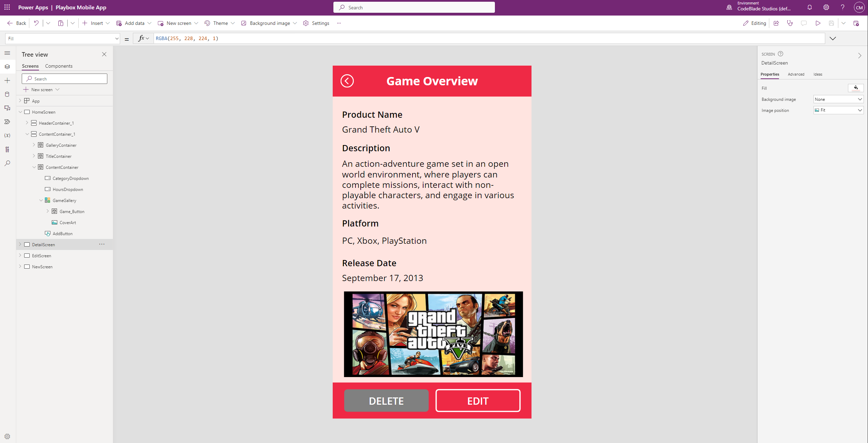Open the Comments icon in toolbar
The width and height of the screenshot is (868, 443).
804,23
